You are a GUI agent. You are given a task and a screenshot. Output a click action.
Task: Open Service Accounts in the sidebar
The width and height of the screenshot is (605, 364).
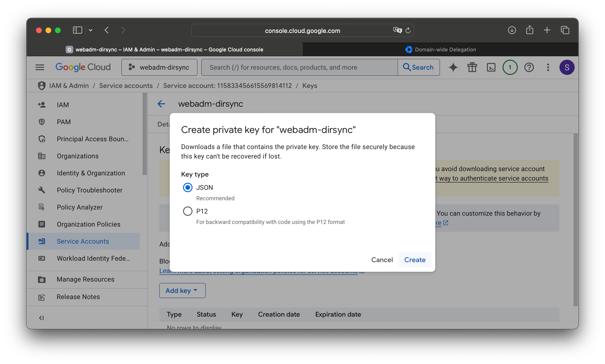(x=83, y=241)
